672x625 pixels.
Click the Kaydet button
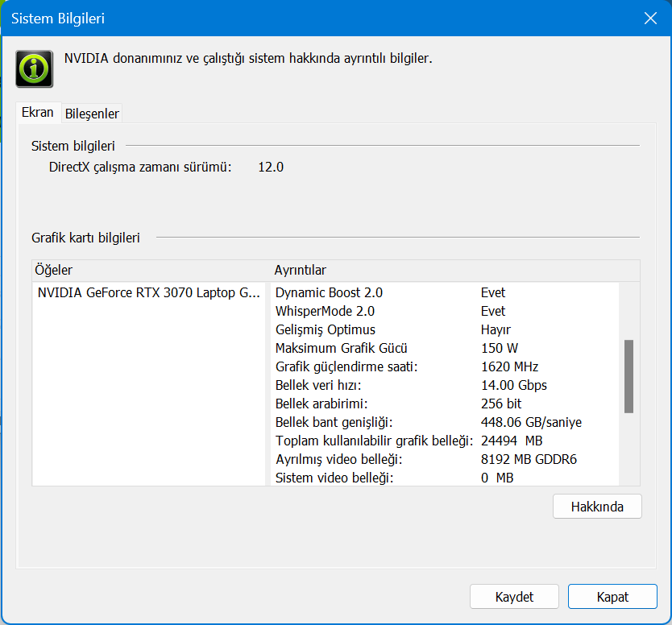[x=514, y=596]
